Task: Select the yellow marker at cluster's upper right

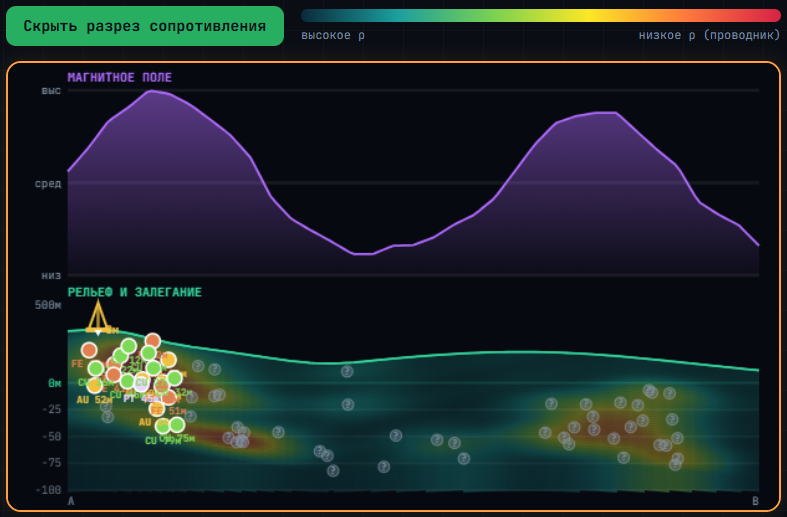Action: (169, 359)
